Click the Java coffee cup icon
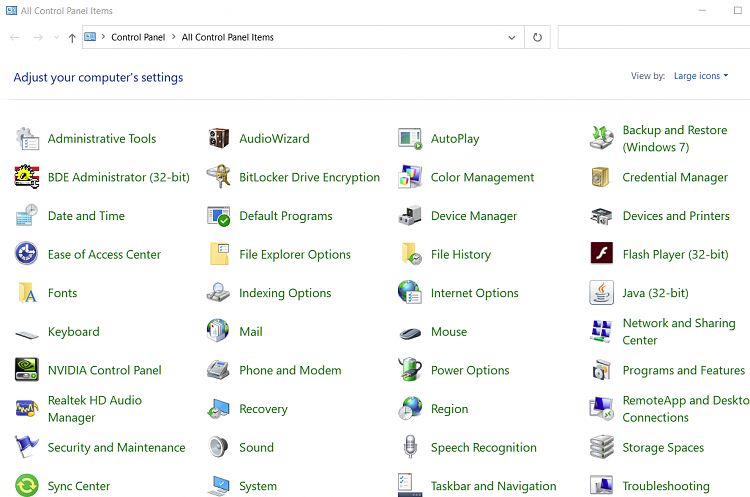This screenshot has height=497, width=750. 601,292
